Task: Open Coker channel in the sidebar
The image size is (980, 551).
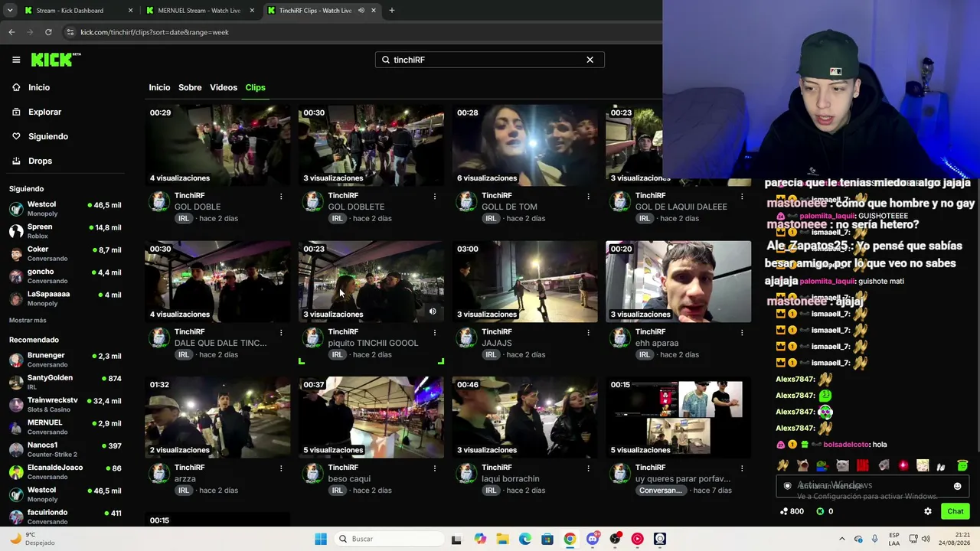Action: coord(65,253)
